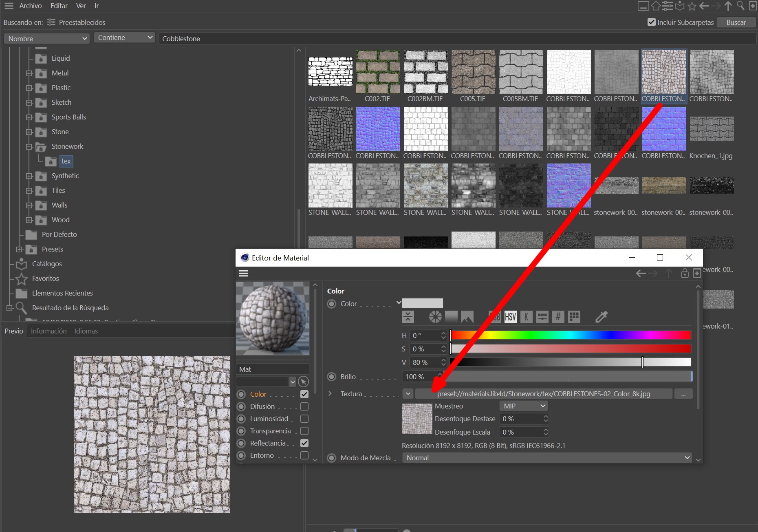
Task: Enable the Luminosidad channel checkbox
Action: pos(304,419)
